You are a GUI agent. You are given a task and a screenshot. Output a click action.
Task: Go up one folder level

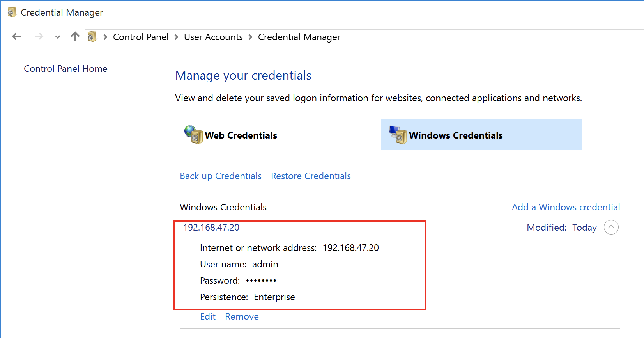pos(75,37)
